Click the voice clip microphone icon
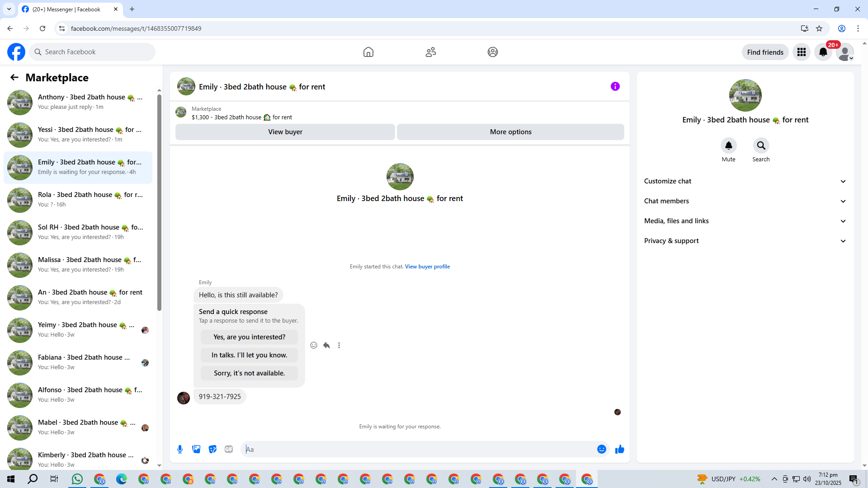The width and height of the screenshot is (868, 488). click(x=180, y=449)
